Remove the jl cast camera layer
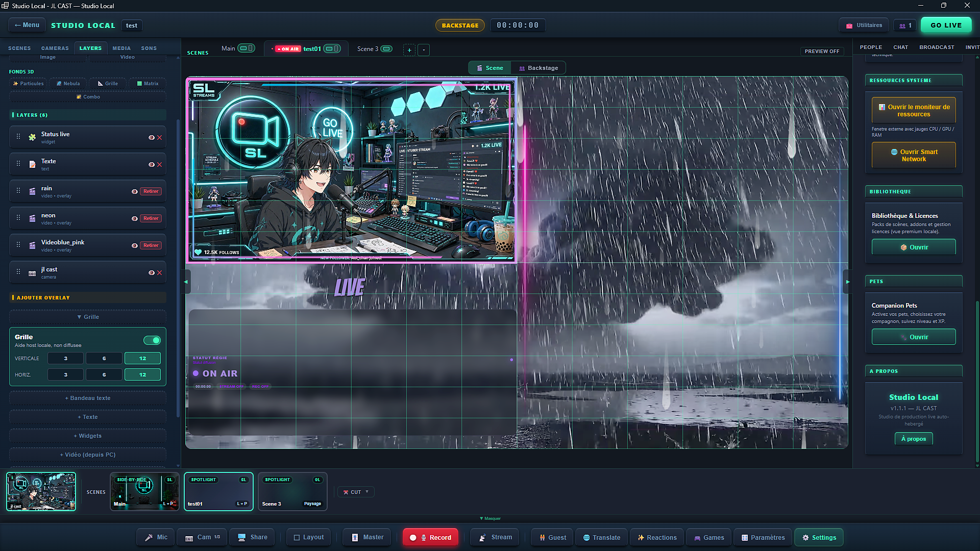 [x=160, y=273]
